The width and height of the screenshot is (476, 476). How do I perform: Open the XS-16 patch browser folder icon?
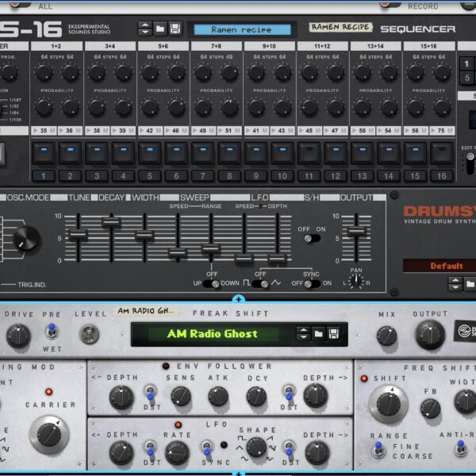tap(160, 29)
